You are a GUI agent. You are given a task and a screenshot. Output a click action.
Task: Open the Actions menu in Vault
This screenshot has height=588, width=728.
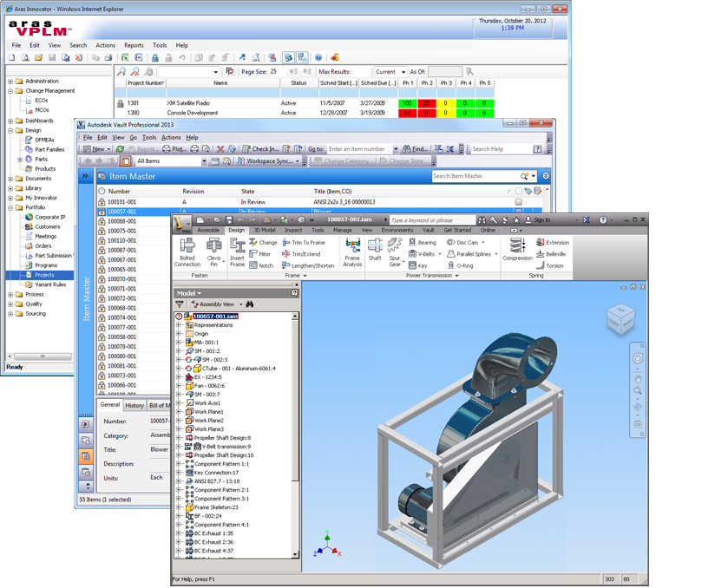(171, 137)
